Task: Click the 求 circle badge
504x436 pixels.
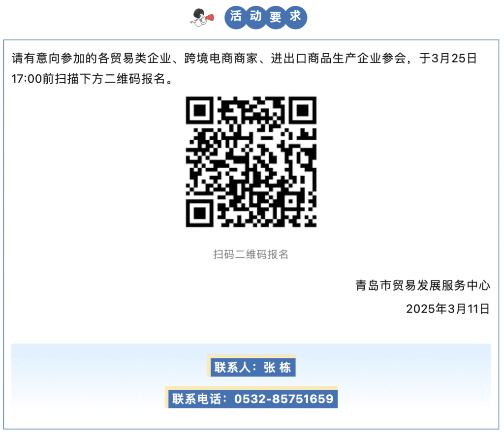Action: 296,17
